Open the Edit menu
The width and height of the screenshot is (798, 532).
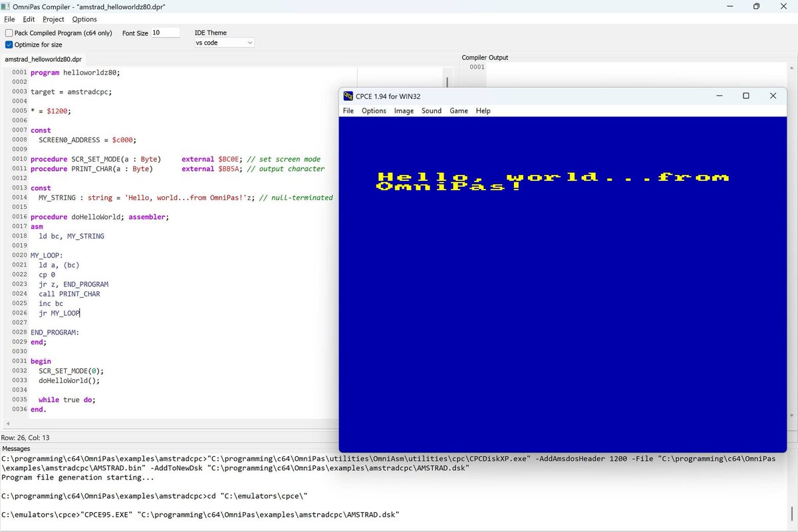(27, 19)
